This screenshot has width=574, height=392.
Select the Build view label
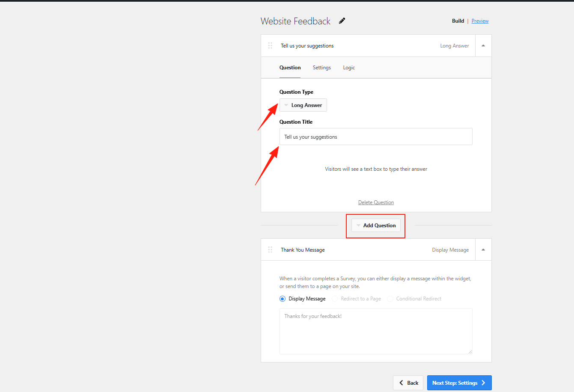pos(458,21)
